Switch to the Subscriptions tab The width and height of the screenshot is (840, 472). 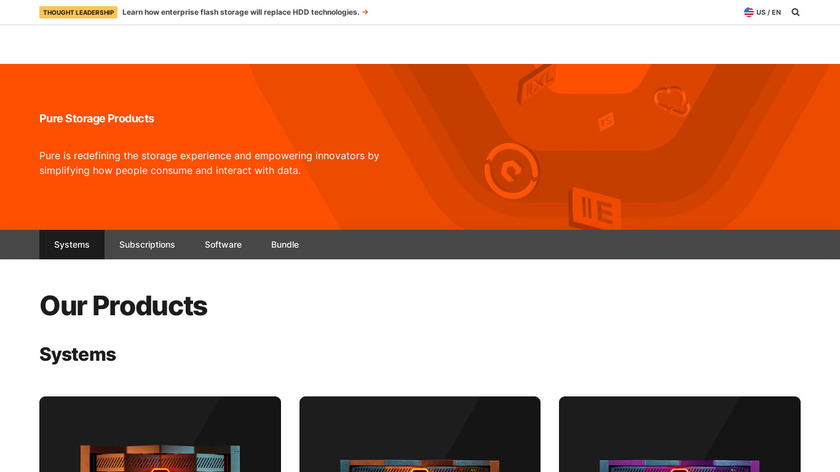click(x=147, y=244)
